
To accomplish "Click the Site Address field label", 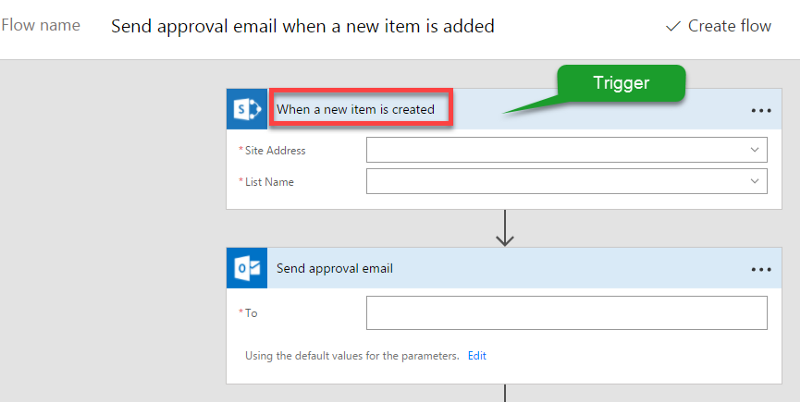I will pyautogui.click(x=275, y=150).
